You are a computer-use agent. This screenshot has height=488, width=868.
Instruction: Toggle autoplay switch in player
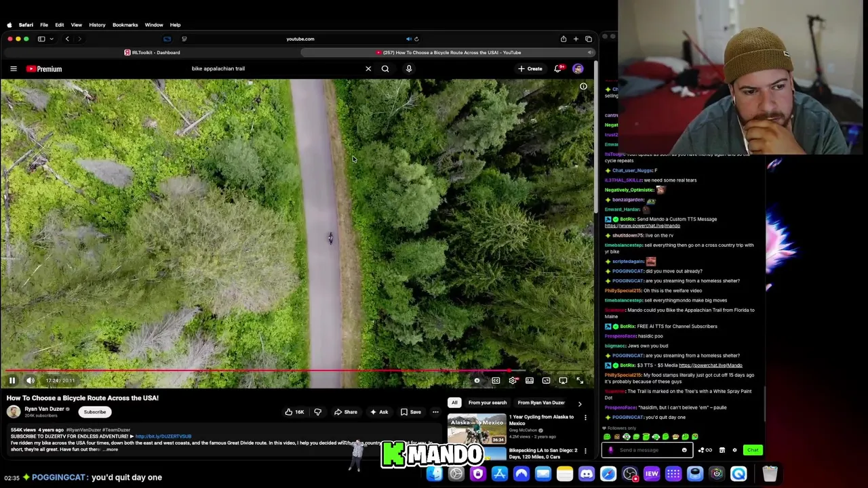click(x=477, y=380)
